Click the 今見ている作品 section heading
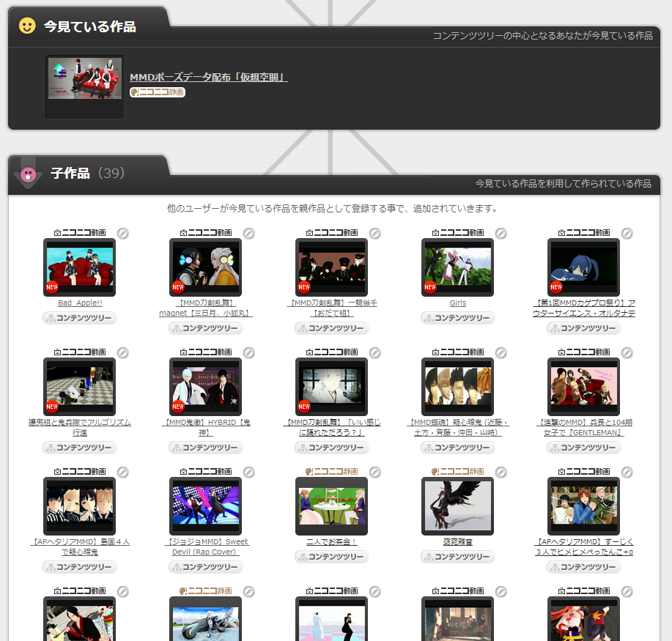This screenshot has width=672, height=641. [x=90, y=26]
